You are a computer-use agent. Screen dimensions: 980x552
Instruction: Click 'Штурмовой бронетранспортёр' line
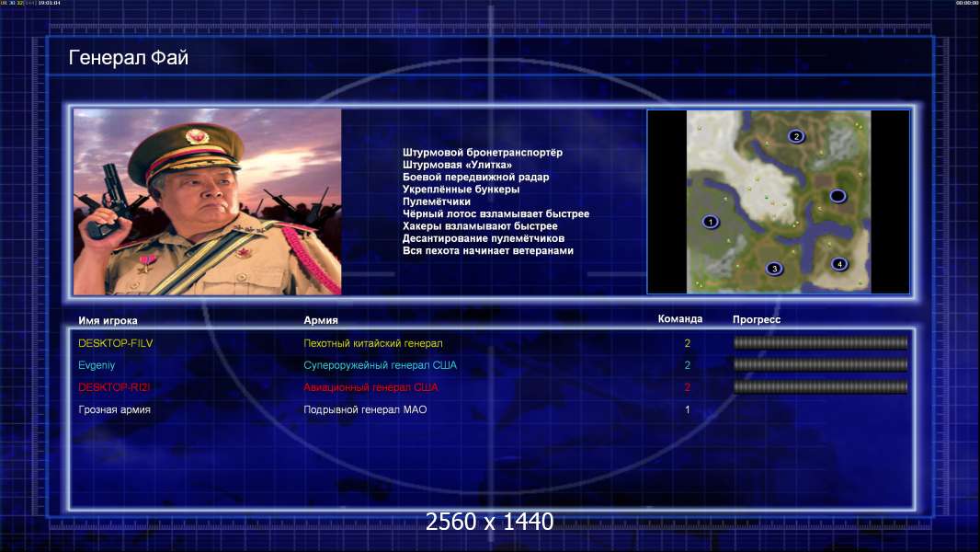483,153
